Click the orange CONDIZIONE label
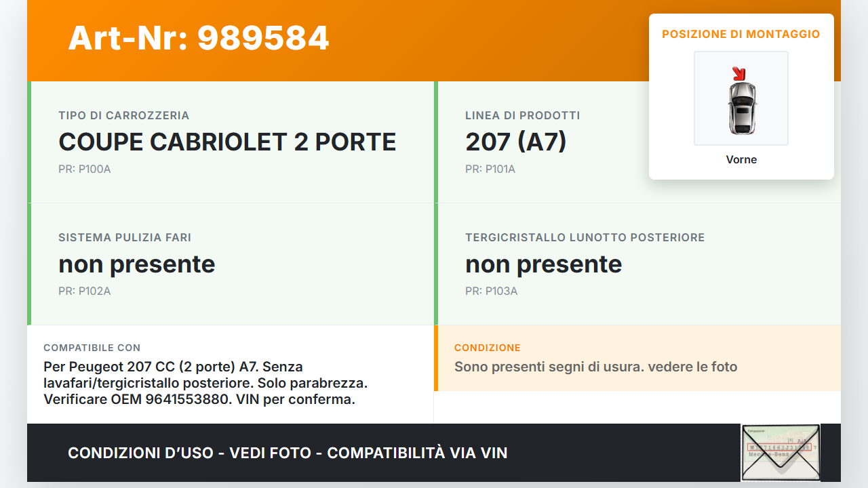 [x=488, y=348]
